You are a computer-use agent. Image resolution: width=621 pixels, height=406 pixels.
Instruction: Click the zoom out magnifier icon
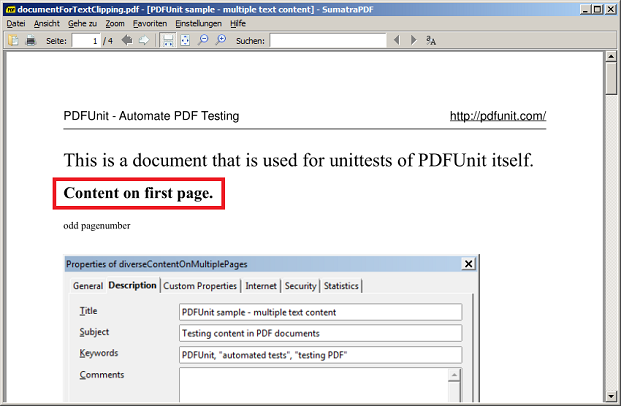(203, 40)
